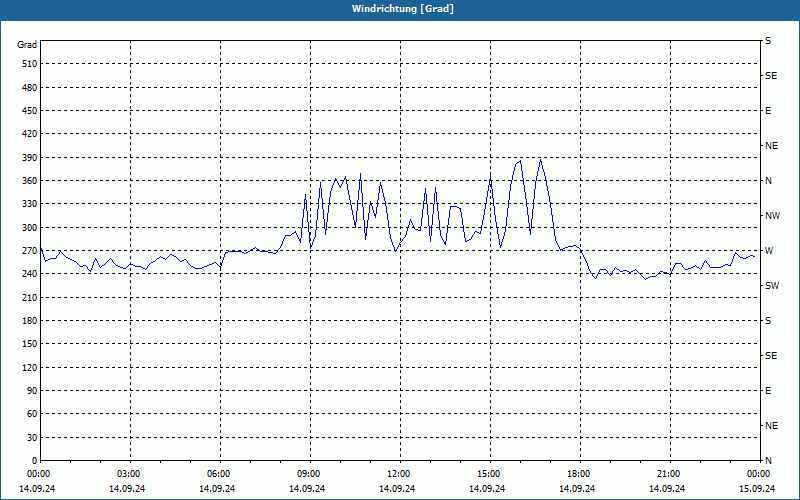Image resolution: width=800 pixels, height=500 pixels.
Task: Click the time label "18:00"
Action: point(579,474)
